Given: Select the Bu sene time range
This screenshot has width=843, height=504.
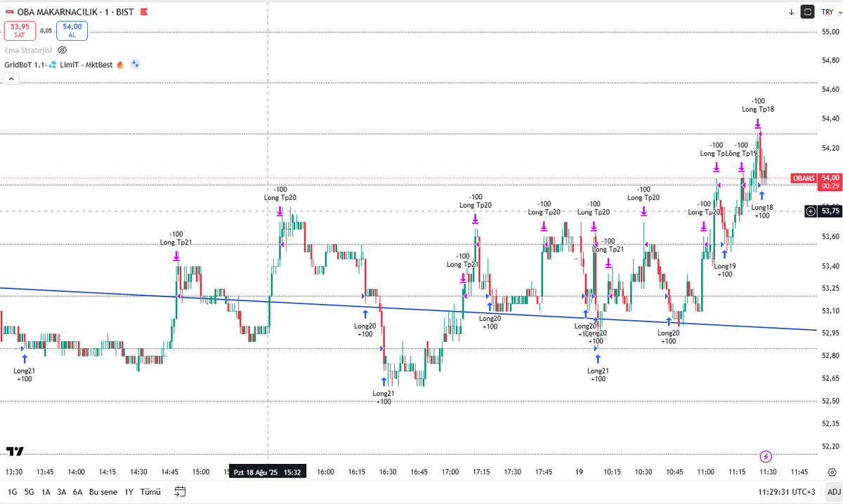Looking at the screenshot, I should [104, 492].
